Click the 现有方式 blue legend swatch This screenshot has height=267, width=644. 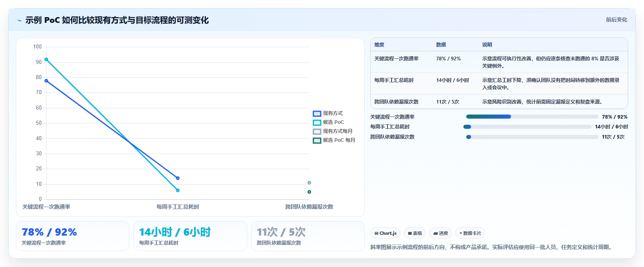317,114
